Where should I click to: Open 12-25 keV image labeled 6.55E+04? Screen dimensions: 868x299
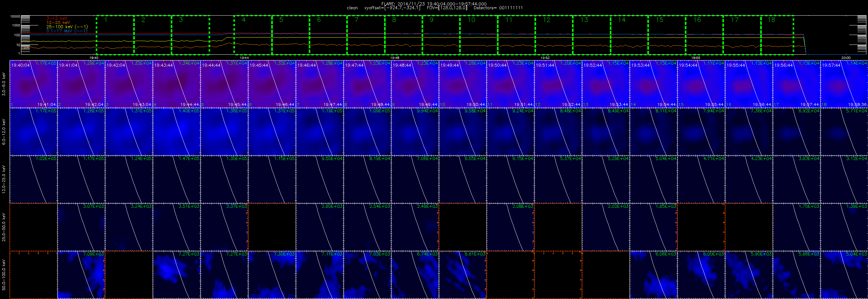pyautogui.click(x=463, y=179)
